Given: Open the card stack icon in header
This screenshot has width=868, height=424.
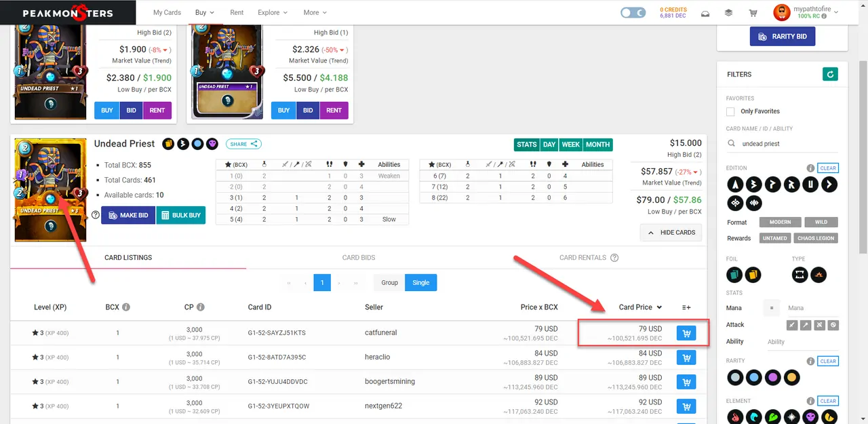Looking at the screenshot, I should click(728, 13).
